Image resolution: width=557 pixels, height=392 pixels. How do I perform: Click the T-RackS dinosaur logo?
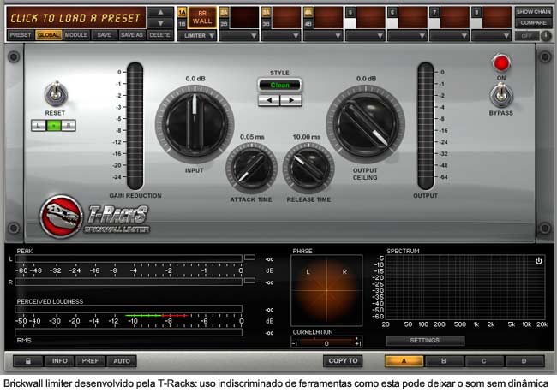(x=61, y=216)
